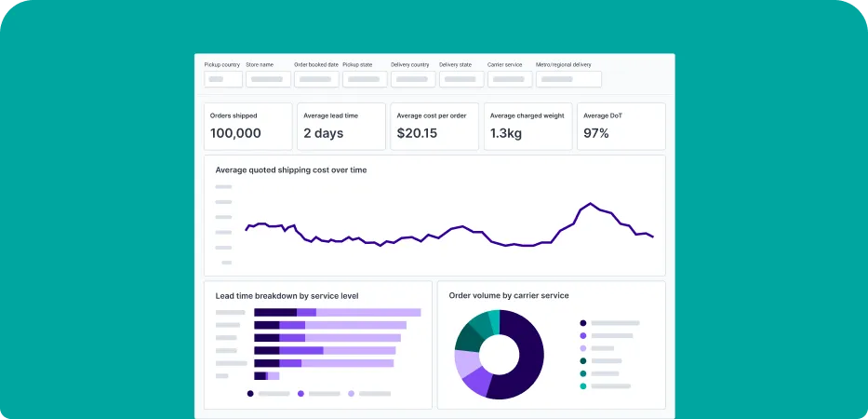This screenshot has width=868, height=419.
Task: Open the Pickup country filter box
Action: pyautogui.click(x=223, y=79)
